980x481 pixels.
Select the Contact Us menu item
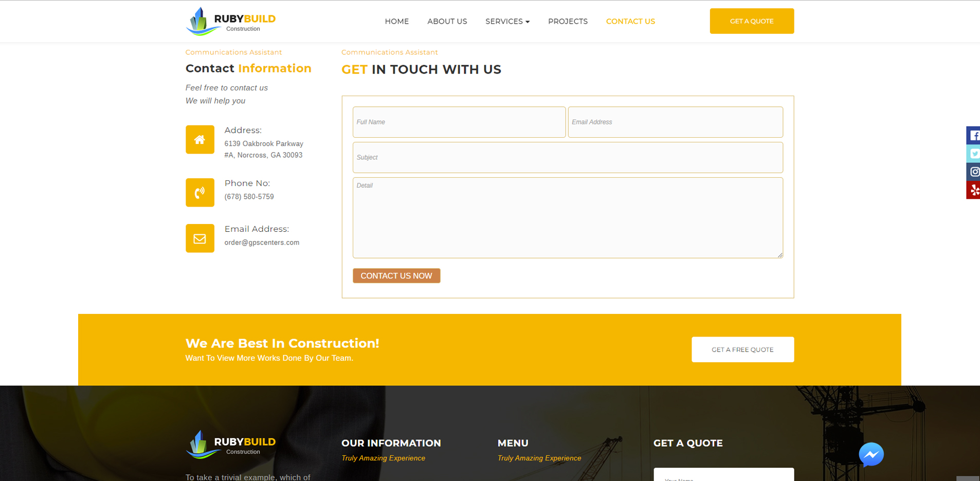pyautogui.click(x=630, y=21)
